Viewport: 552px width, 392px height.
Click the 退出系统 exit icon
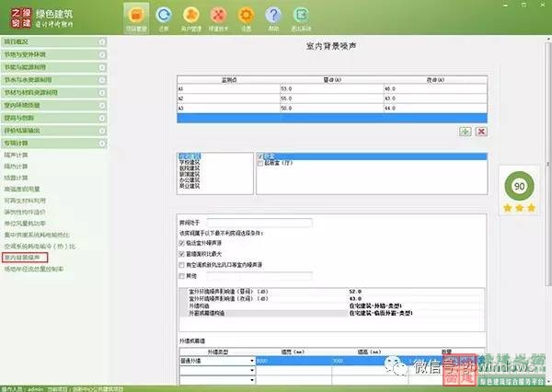coord(302,17)
